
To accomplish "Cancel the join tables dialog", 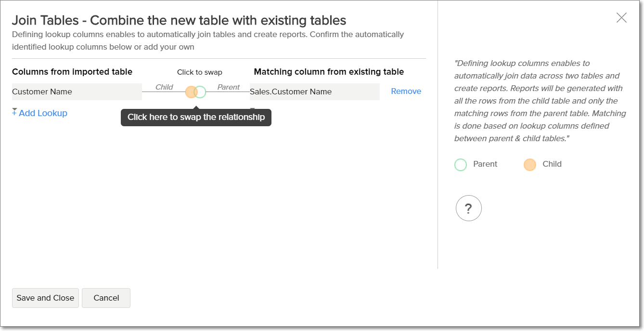I will (x=106, y=298).
